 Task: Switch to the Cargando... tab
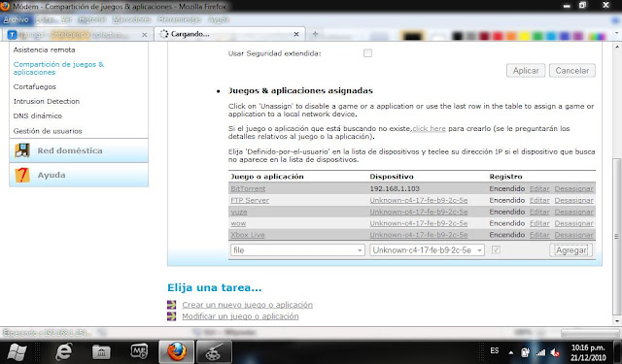tap(229, 34)
